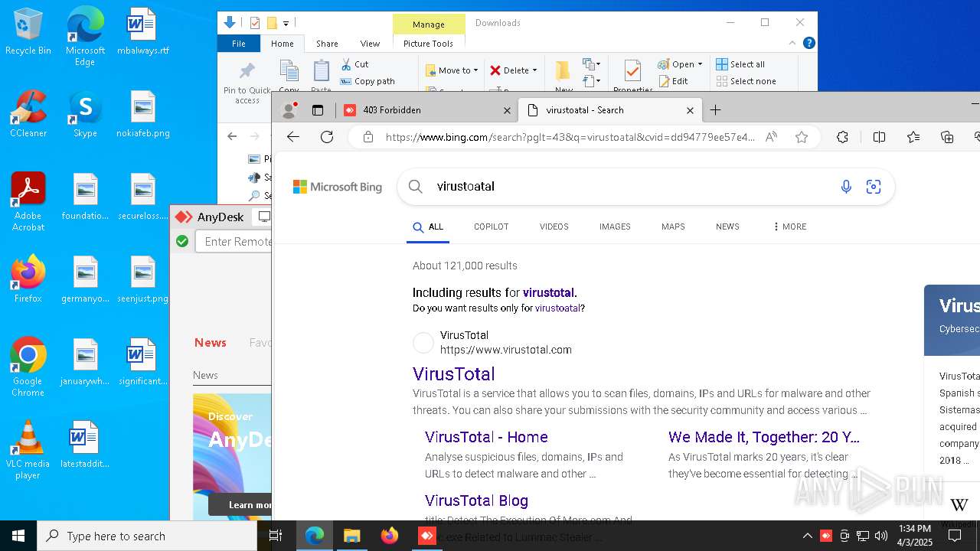This screenshot has width=980, height=551.
Task: Open Edge Collections icon
Action: [947, 137]
